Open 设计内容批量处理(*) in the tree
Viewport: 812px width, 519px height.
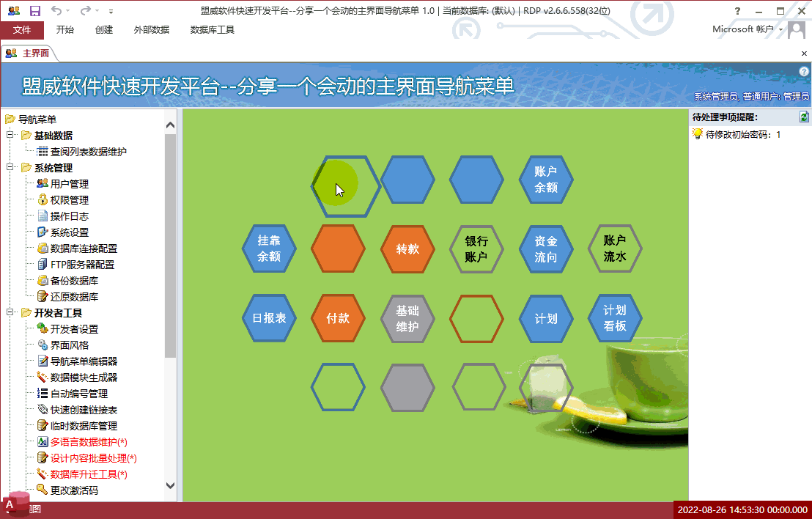93,458
